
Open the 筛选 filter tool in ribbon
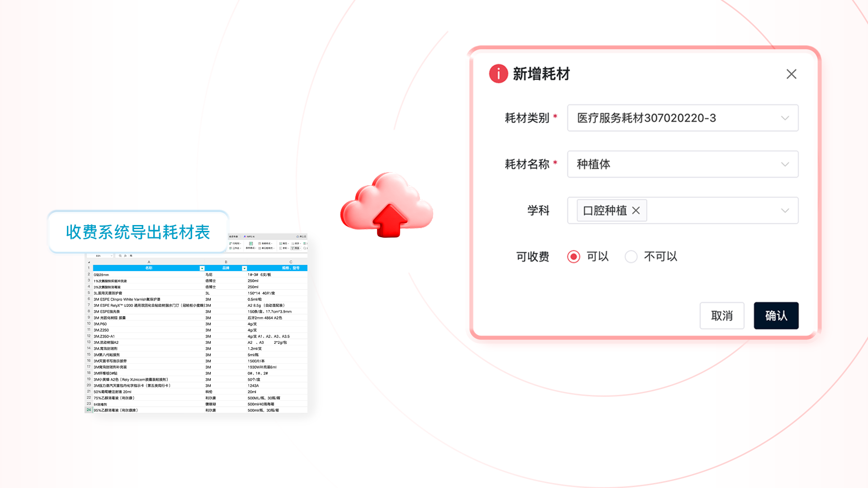tap(296, 248)
